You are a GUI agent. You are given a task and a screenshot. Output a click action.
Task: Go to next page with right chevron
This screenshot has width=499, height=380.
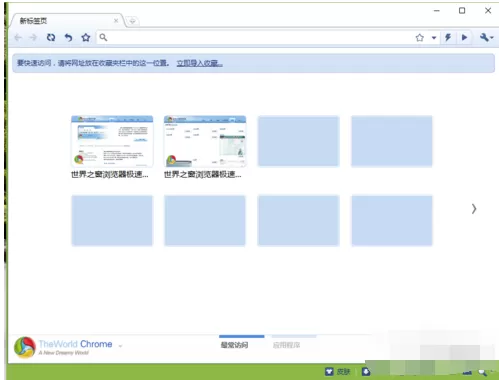point(474,209)
